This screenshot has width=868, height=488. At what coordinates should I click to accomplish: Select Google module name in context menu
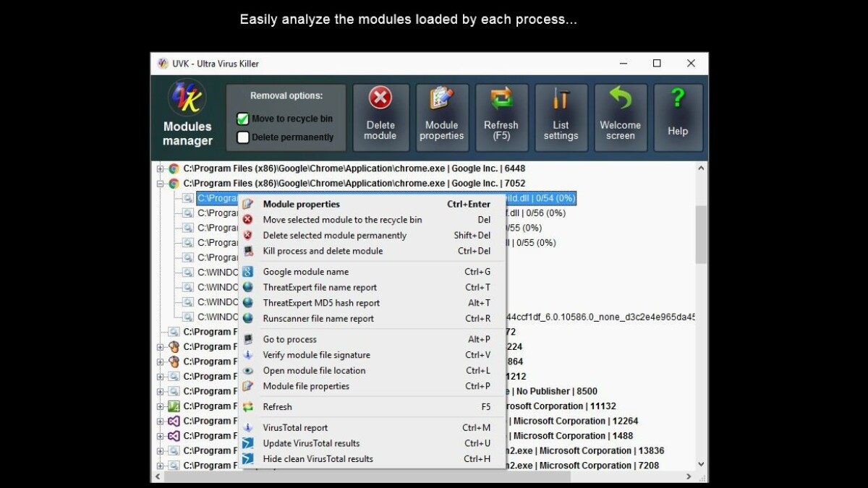pos(305,272)
